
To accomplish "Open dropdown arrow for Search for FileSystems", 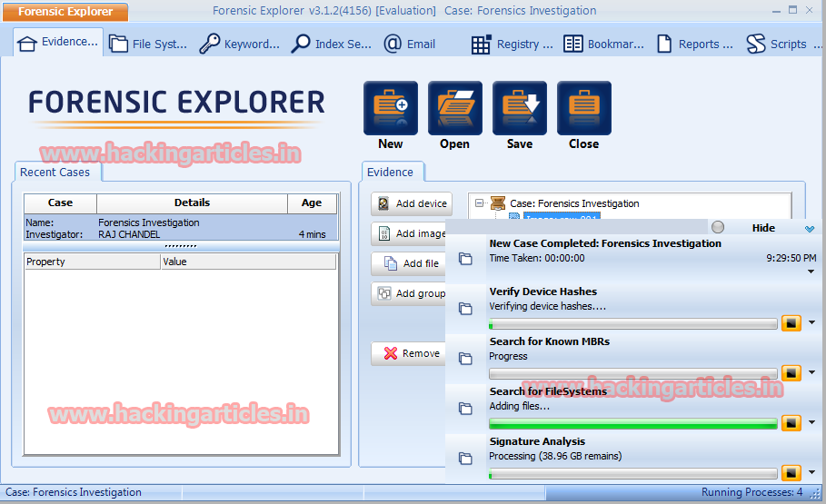I will tap(811, 422).
